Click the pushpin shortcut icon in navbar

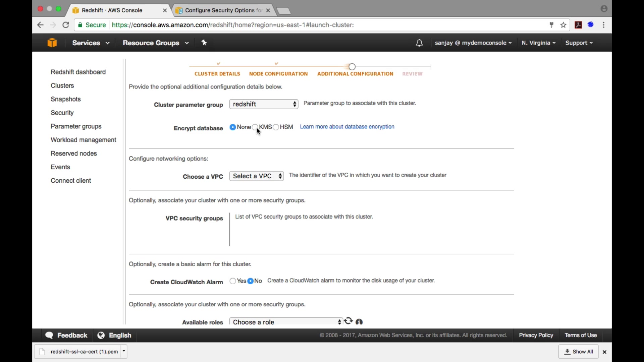point(204,43)
